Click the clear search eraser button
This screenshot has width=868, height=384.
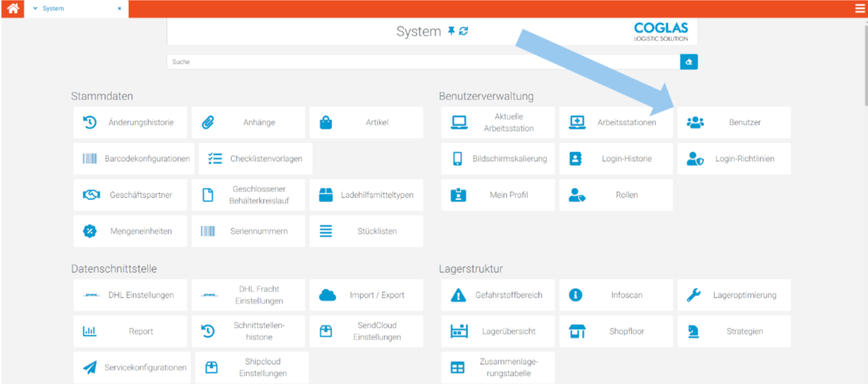[x=689, y=62]
